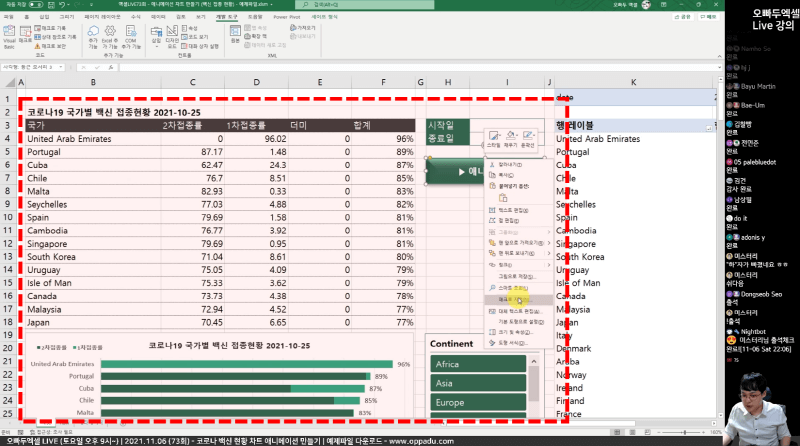The image size is (800, 446).
Task: Click the Continent slicer scrollbar
Action: [x=534, y=385]
